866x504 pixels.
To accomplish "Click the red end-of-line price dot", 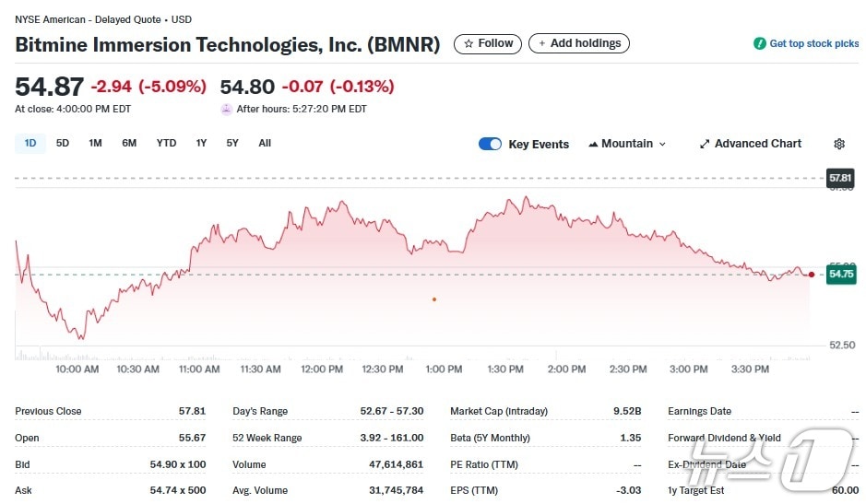I will (x=811, y=275).
